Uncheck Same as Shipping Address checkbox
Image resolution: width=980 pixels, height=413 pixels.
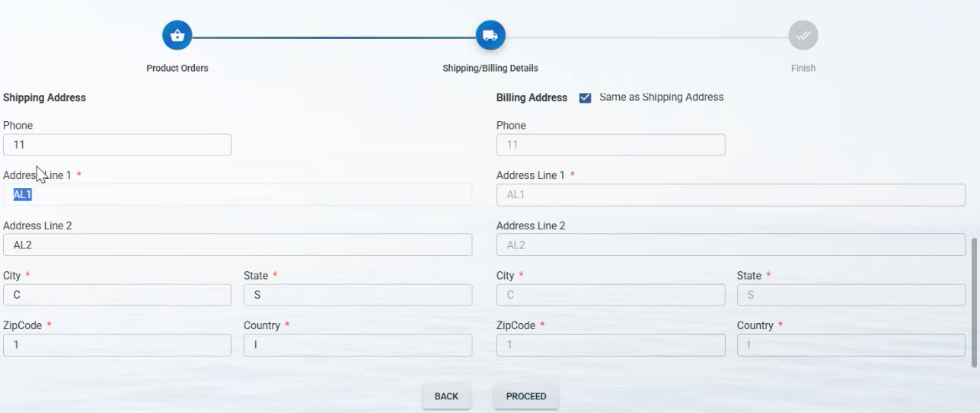585,98
